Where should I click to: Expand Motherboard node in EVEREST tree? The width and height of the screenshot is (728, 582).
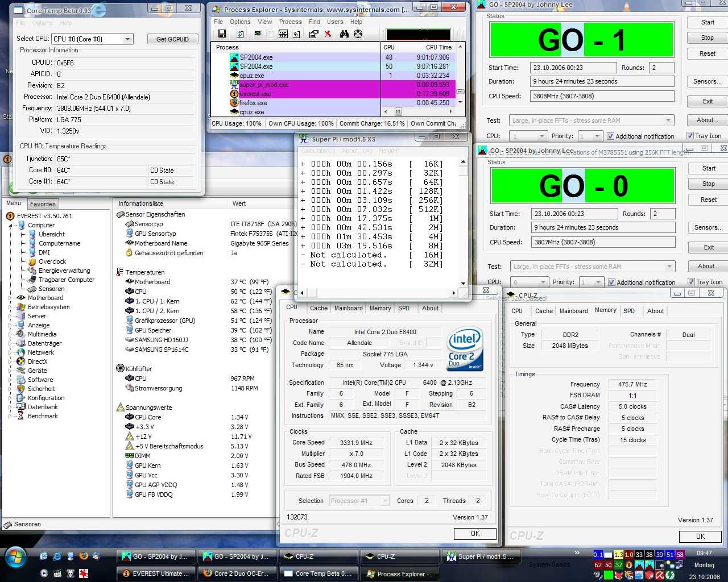pos(11,298)
